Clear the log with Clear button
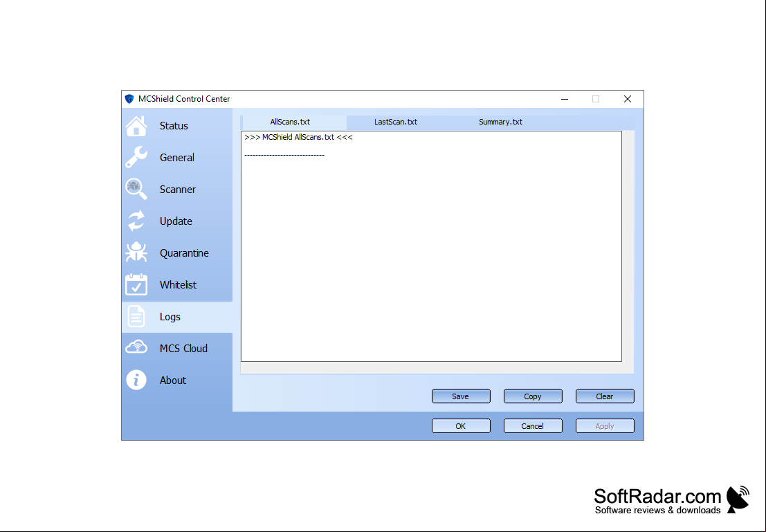The image size is (766, 532). 605,396
